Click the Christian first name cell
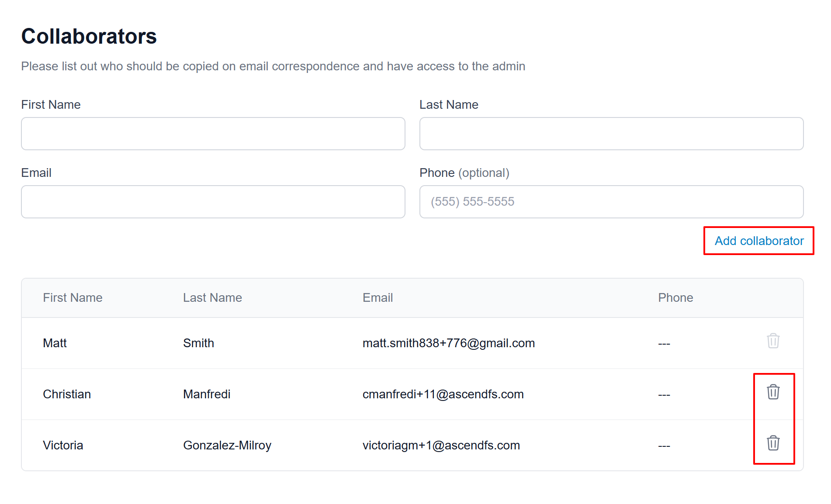This screenshot has height=504, width=831. tap(67, 394)
